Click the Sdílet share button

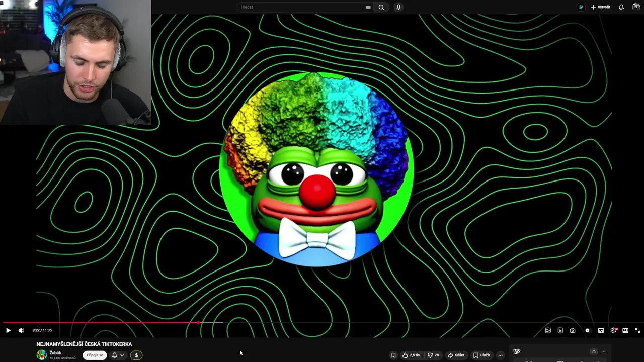coord(456,355)
